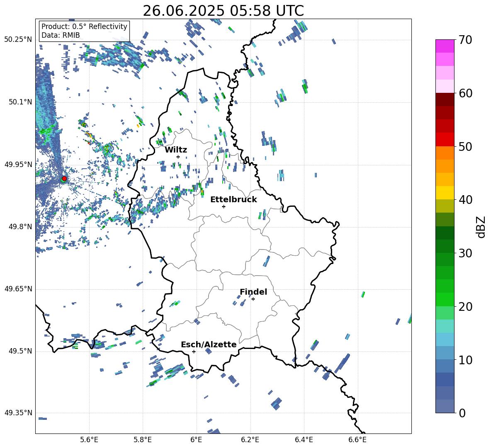This screenshot has width=491, height=448.
Task: Click the Ettelbruck city label
Action: click(x=233, y=200)
